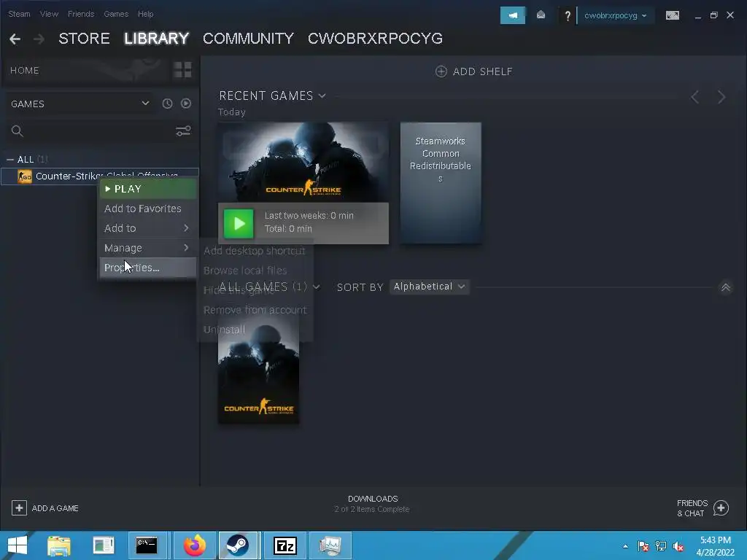Switch to Big Picture mode icon
The width and height of the screenshot is (747, 560).
pyautogui.click(x=672, y=15)
